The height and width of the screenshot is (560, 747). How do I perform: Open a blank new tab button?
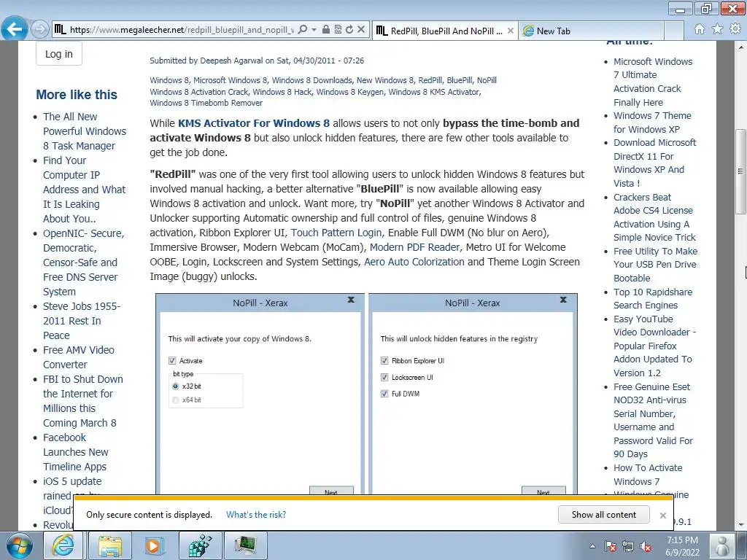click(x=674, y=31)
